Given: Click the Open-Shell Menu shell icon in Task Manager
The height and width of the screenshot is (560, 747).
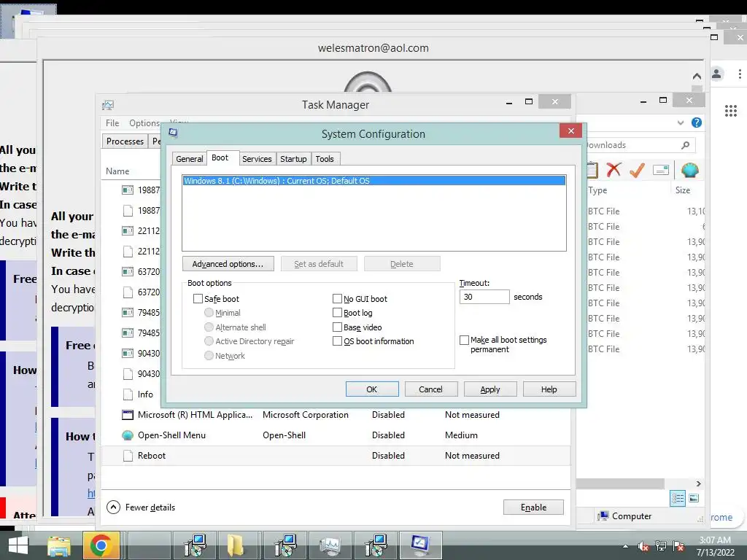Looking at the screenshot, I should tap(127, 435).
